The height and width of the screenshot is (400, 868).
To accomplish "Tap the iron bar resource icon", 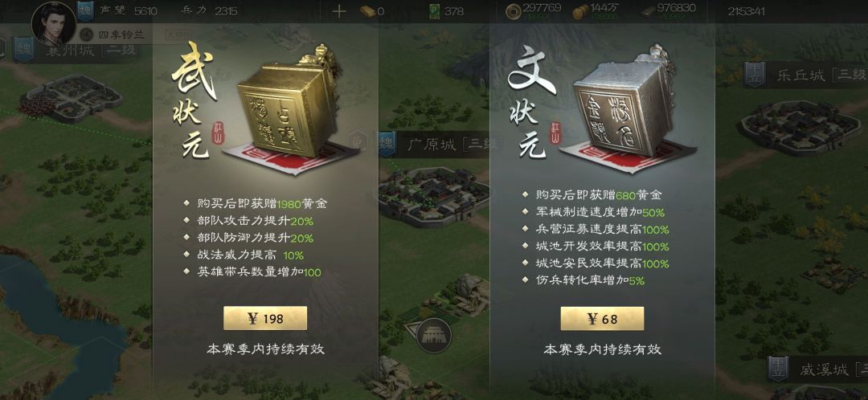I will point(649,11).
